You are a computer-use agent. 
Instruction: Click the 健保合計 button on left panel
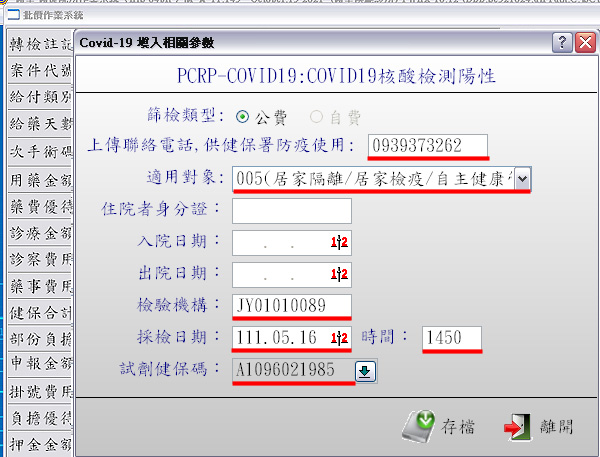click(39, 313)
